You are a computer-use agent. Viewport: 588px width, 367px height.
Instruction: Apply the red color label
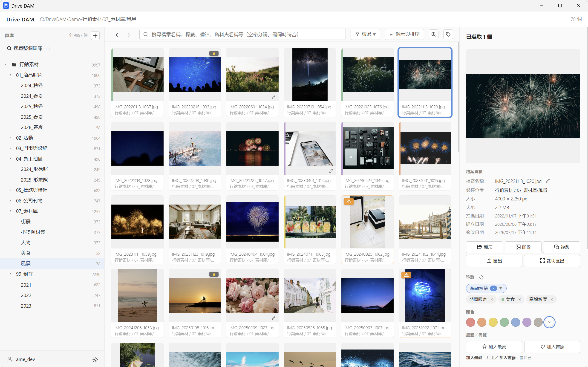[x=470, y=322]
